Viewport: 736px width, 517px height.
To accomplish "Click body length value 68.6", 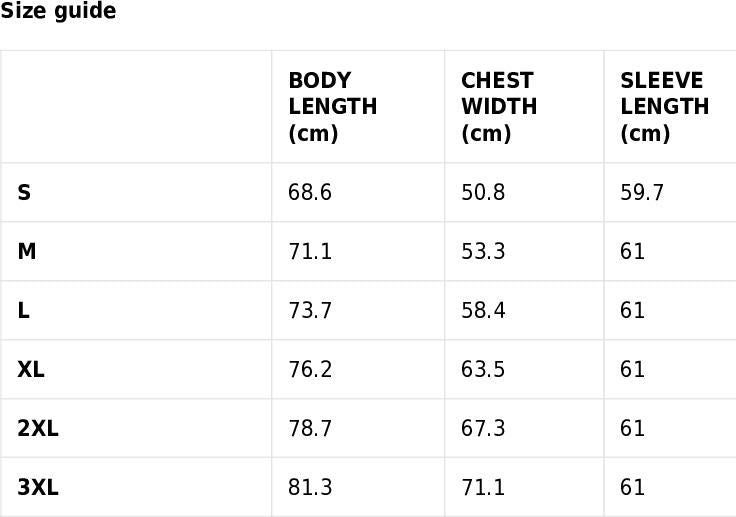I will 310,193.
